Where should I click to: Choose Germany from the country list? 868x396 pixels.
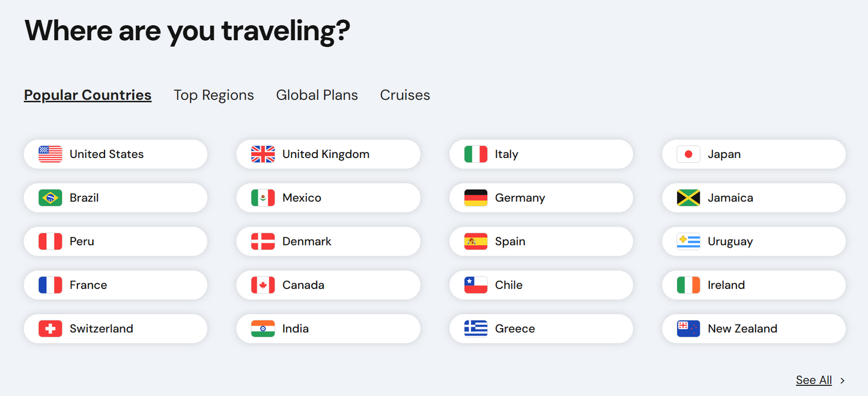[x=541, y=198]
